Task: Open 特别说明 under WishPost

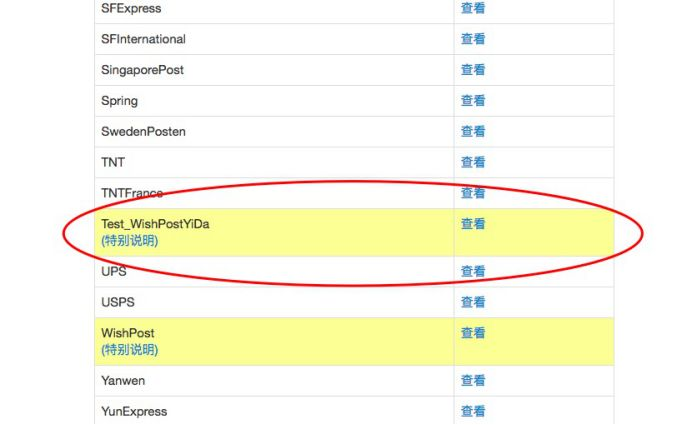Action: (x=129, y=350)
